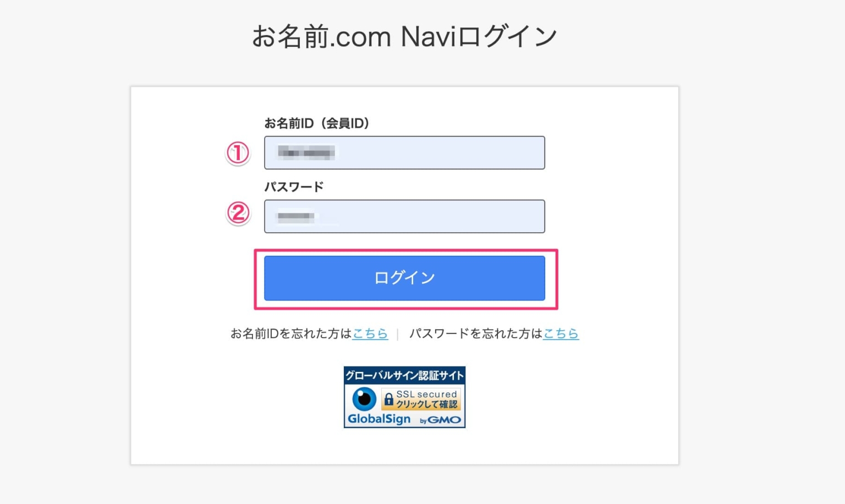
Task: Open the グローバルサイン認証サイト seal header
Action: [404, 375]
